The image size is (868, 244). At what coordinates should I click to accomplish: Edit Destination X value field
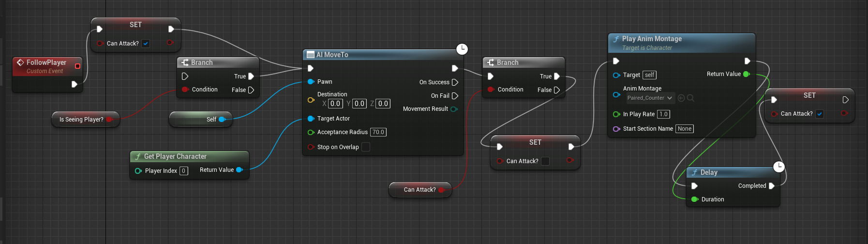tap(335, 104)
